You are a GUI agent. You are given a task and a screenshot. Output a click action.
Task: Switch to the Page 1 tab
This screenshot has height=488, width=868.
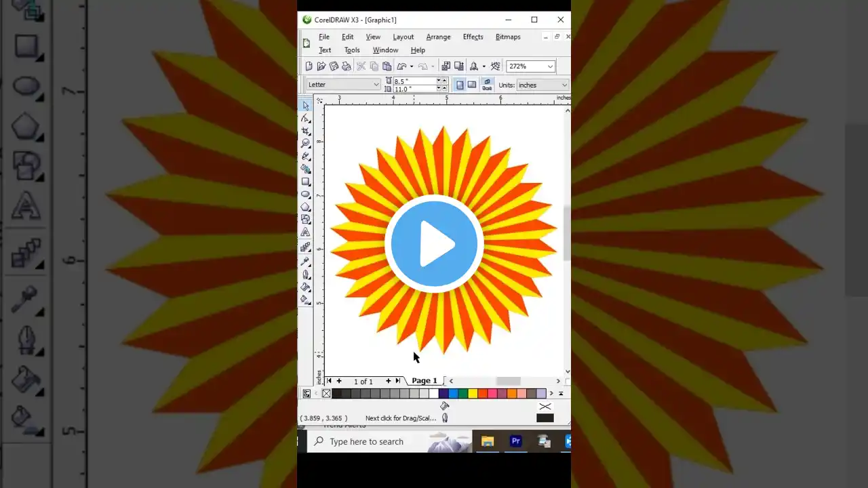(x=425, y=381)
